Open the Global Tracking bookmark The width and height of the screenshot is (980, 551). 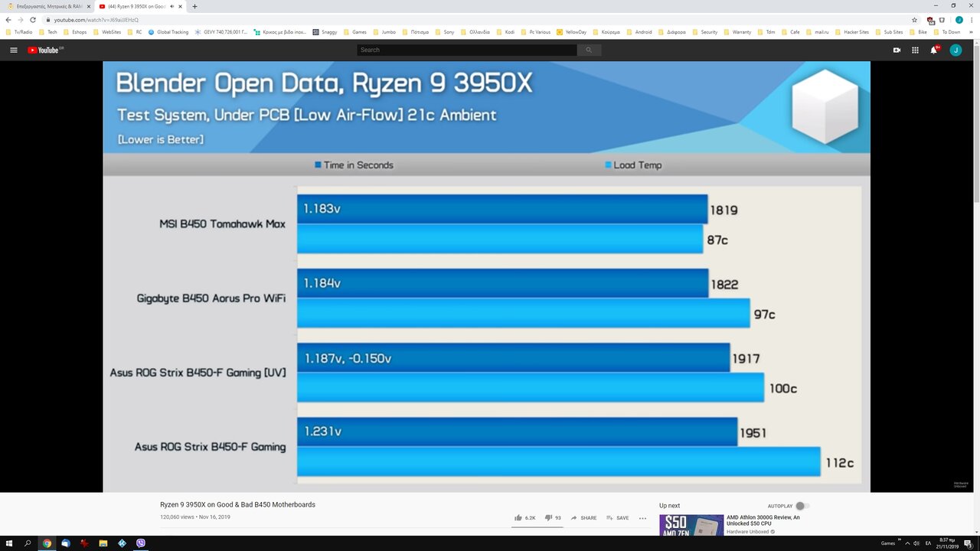pos(168,32)
